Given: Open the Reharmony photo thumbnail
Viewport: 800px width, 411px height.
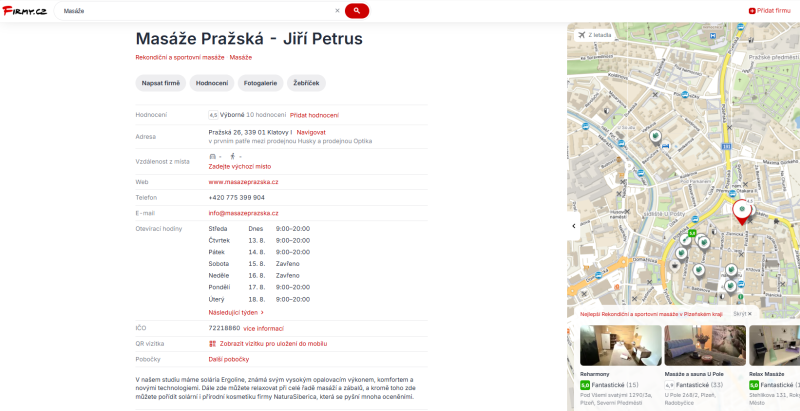Looking at the screenshot, I should pos(621,345).
